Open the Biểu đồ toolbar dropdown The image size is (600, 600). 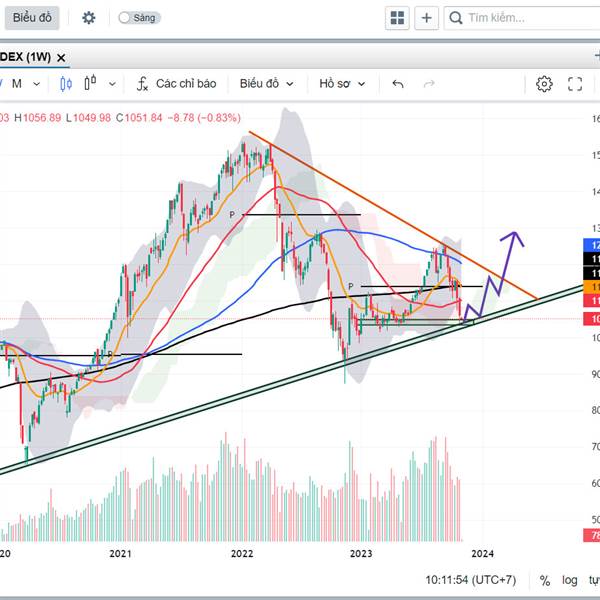(x=266, y=83)
